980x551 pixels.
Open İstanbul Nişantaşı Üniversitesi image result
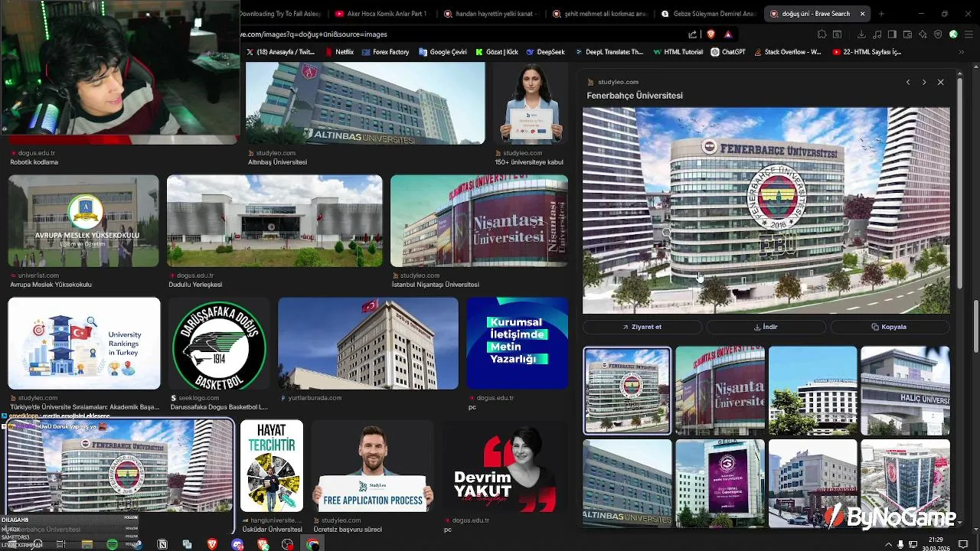point(479,220)
